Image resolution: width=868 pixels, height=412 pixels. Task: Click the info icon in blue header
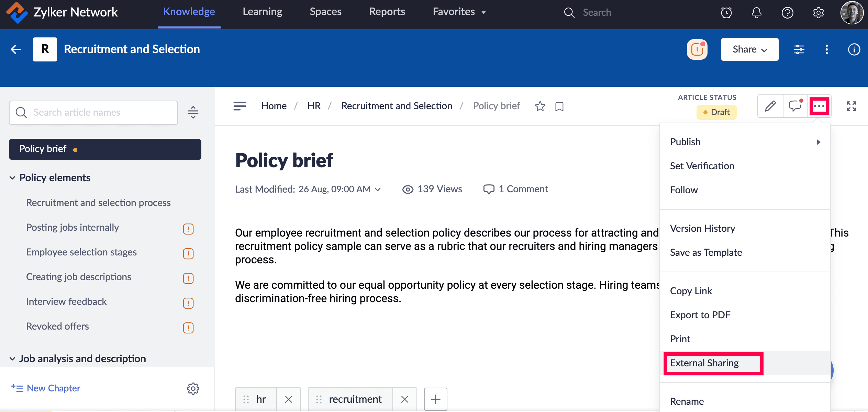pos(854,49)
